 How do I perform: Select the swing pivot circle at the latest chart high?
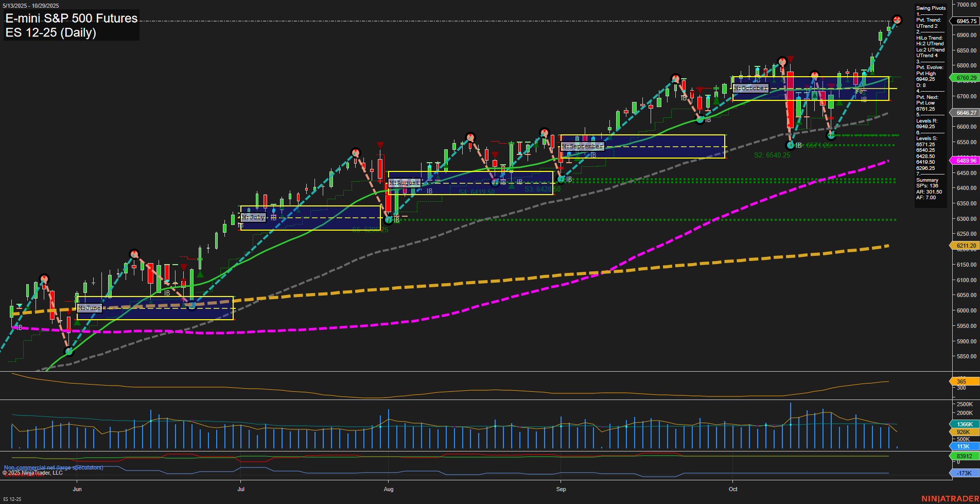[x=897, y=21]
